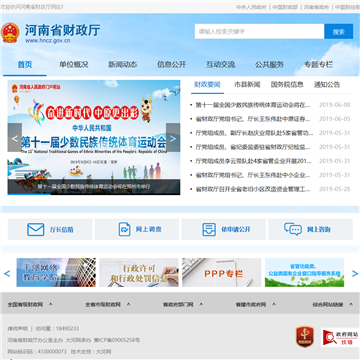Click the national emblem logo

point(10,33)
